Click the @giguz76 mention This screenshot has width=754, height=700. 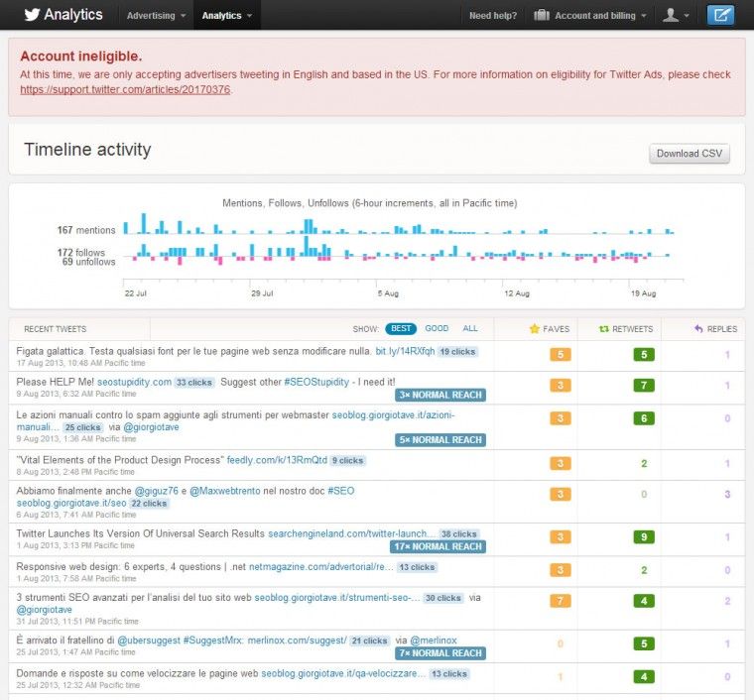pos(157,491)
